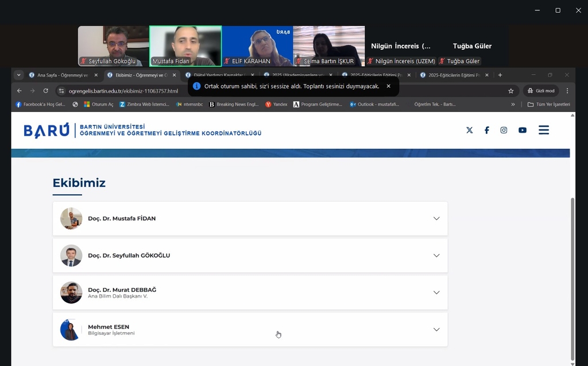Expand Doç. Dr. Seyfullah GÖKOĞLU entry

point(436,256)
